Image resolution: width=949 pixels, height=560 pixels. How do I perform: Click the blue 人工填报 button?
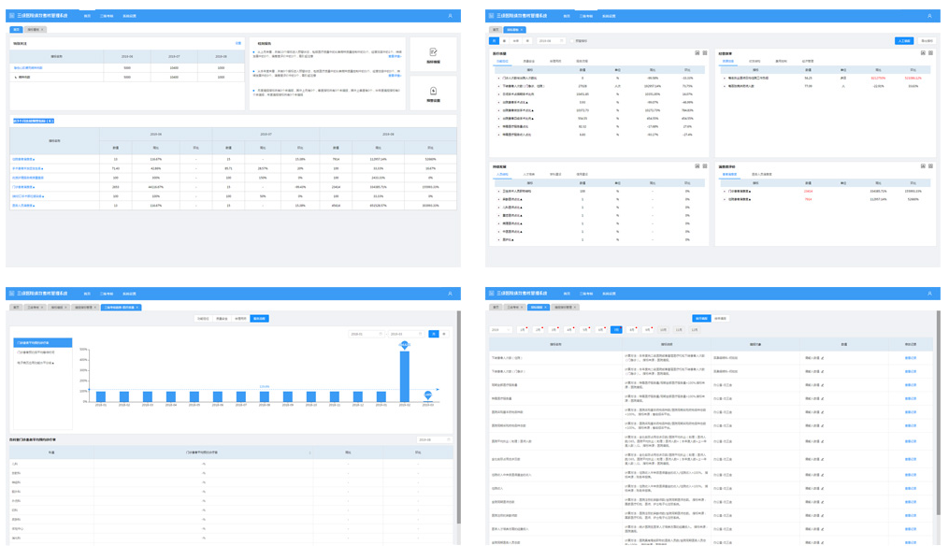click(x=904, y=41)
